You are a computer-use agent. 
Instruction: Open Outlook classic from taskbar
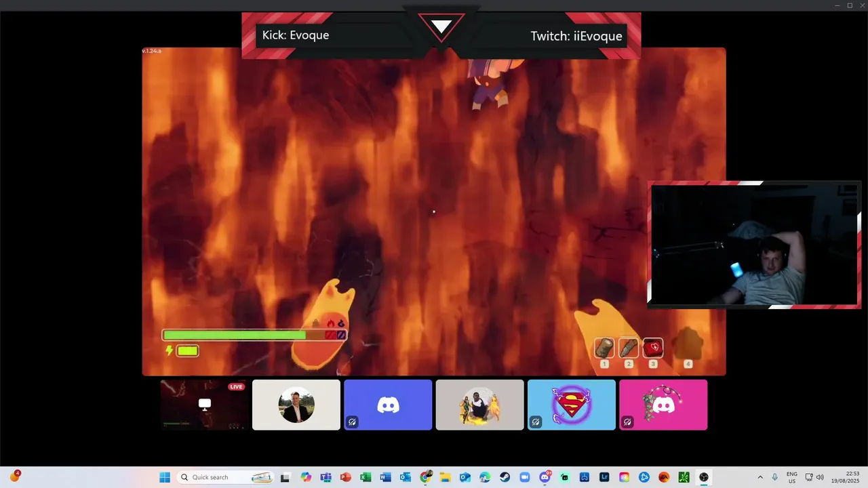coord(405,477)
